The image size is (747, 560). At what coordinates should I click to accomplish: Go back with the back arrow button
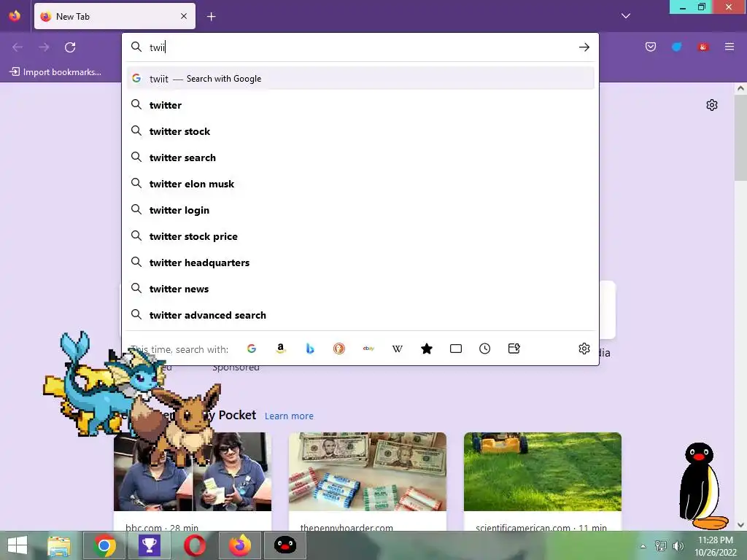[x=18, y=47]
